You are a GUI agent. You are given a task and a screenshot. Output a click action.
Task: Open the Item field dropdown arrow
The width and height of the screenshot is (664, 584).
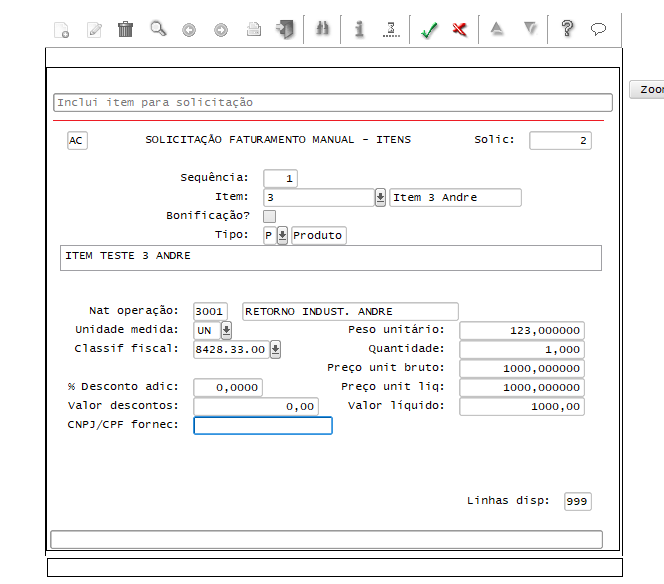380,197
